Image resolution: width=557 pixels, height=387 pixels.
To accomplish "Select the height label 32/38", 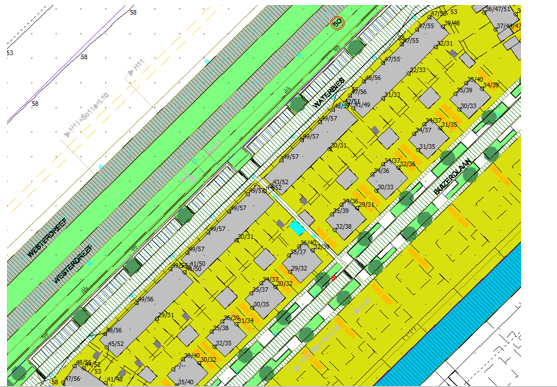I will [343, 227].
